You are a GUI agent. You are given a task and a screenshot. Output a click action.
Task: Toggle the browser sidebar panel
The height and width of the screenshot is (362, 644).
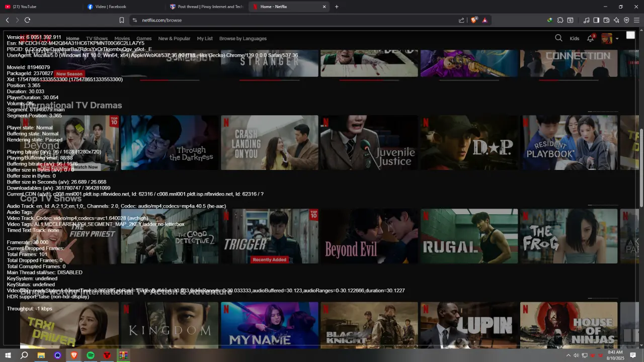(596, 20)
